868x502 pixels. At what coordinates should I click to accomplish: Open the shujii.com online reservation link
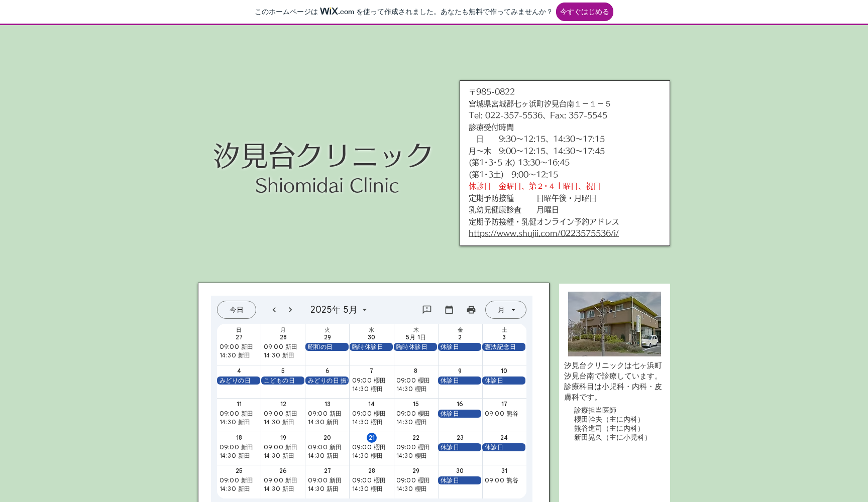click(543, 233)
